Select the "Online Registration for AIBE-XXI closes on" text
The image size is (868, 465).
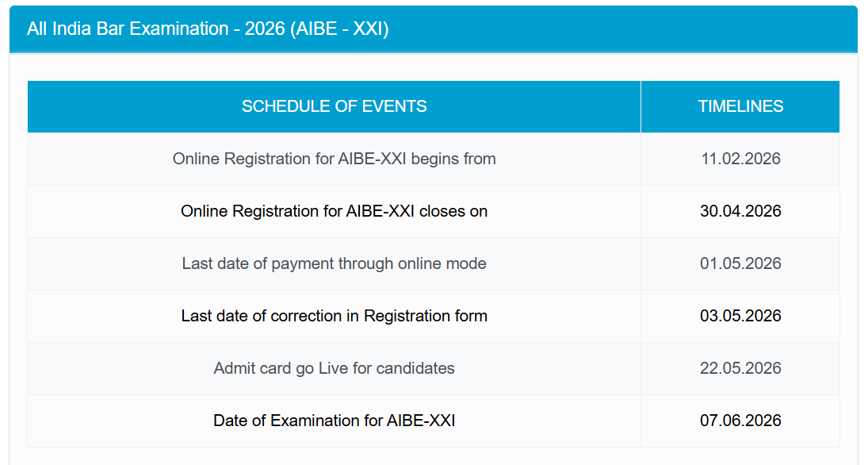pyautogui.click(x=334, y=211)
